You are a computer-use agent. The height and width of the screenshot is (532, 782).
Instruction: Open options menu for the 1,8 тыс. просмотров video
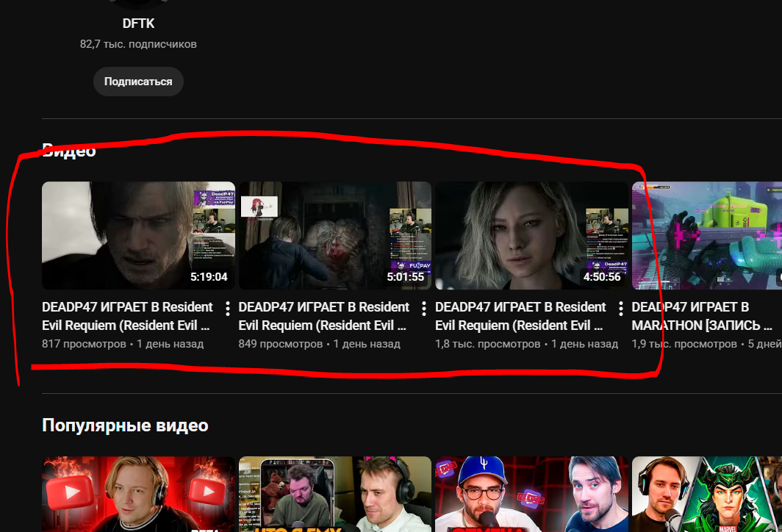tap(620, 309)
